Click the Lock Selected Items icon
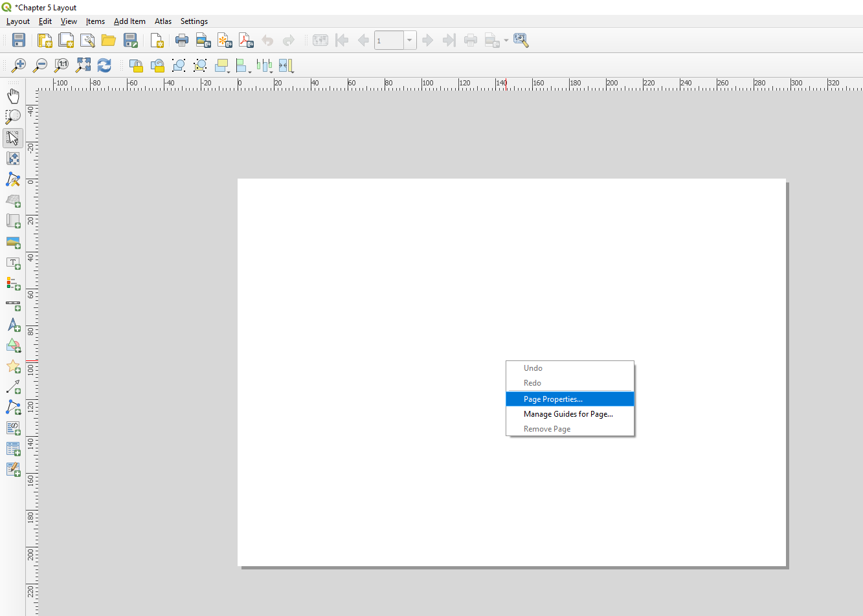Image resolution: width=863 pixels, height=616 pixels. (136, 65)
